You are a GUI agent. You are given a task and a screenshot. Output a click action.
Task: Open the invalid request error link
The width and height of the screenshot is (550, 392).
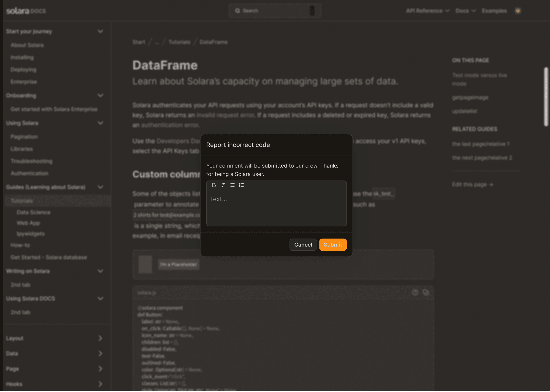click(x=225, y=115)
